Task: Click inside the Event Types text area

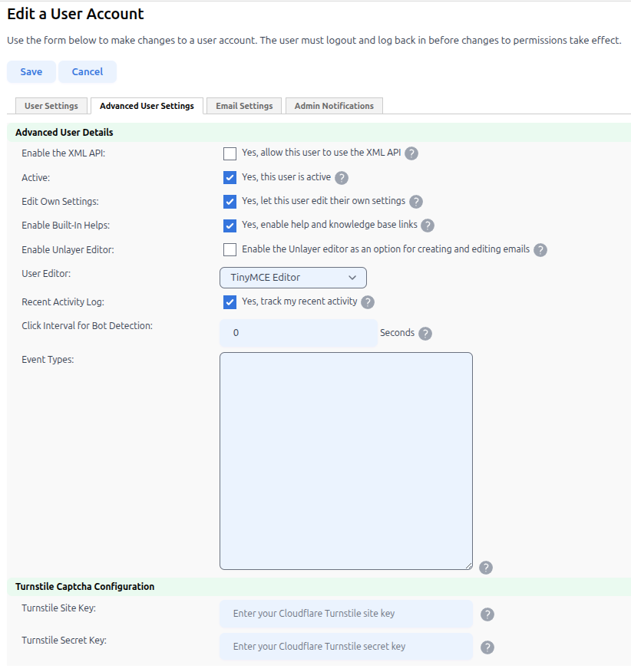Action: click(346, 461)
